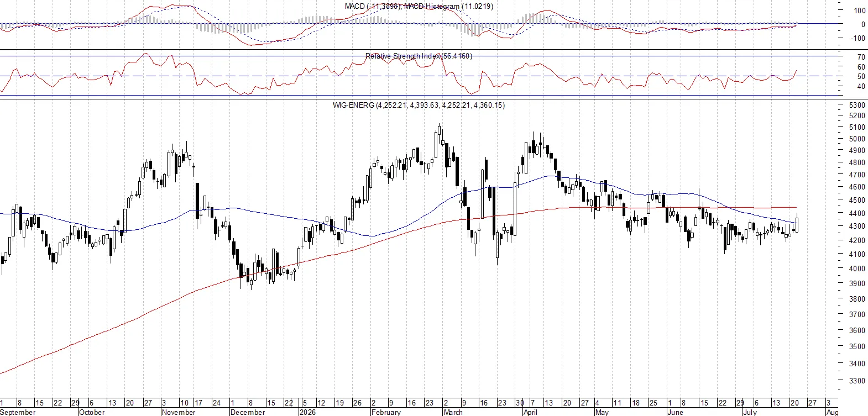The width and height of the screenshot is (868, 416).
Task: Select the October month label on time axis
Action: (92, 412)
